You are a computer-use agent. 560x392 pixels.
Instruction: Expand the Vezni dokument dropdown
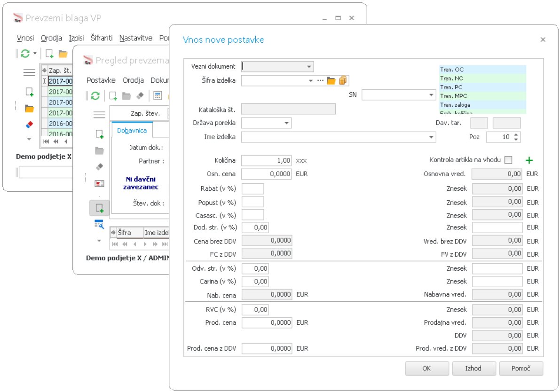309,67
